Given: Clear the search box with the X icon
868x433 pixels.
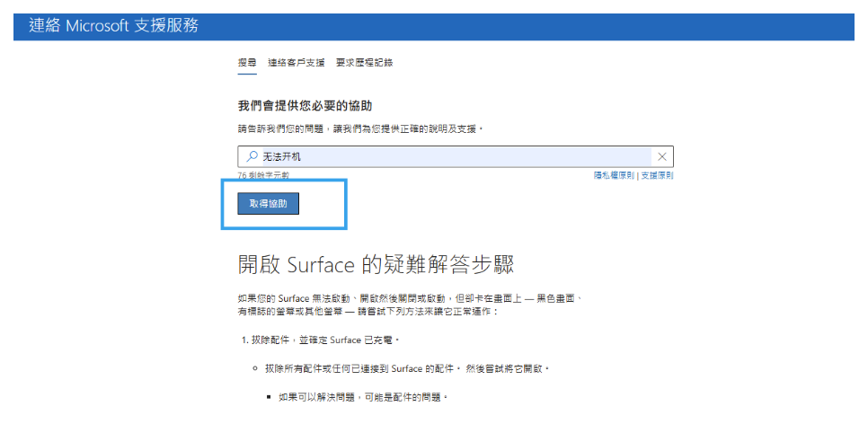Looking at the screenshot, I should (661, 156).
